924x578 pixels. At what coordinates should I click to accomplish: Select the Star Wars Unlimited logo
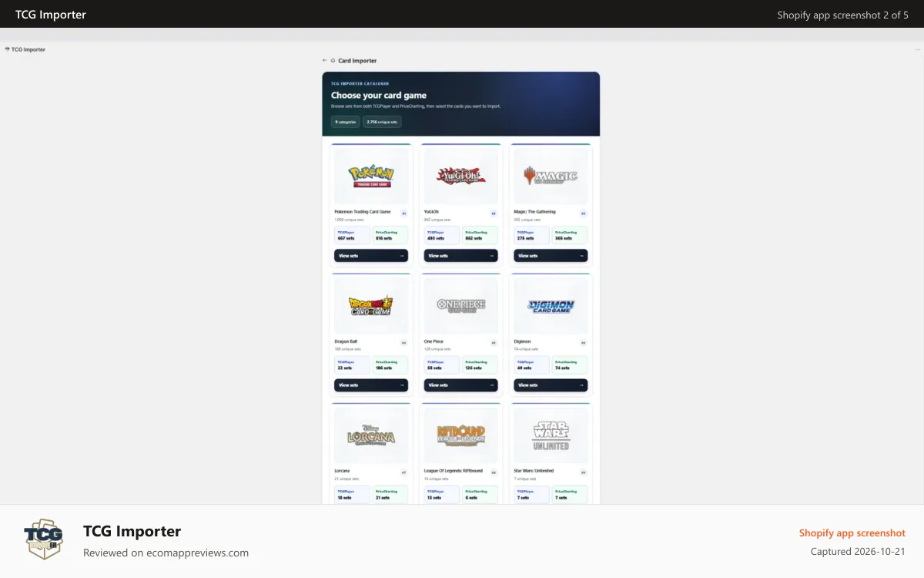pos(551,435)
